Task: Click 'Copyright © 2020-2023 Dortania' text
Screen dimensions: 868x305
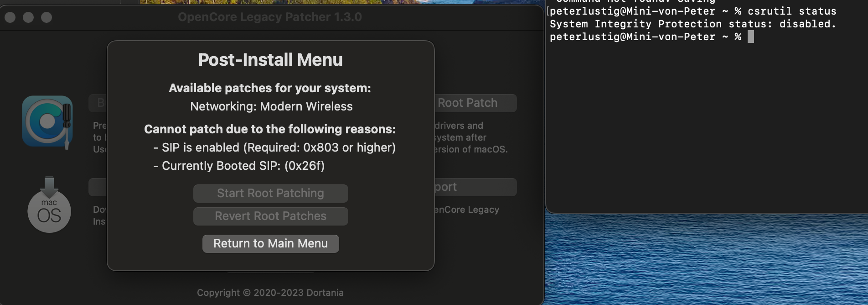Action: [270, 293]
